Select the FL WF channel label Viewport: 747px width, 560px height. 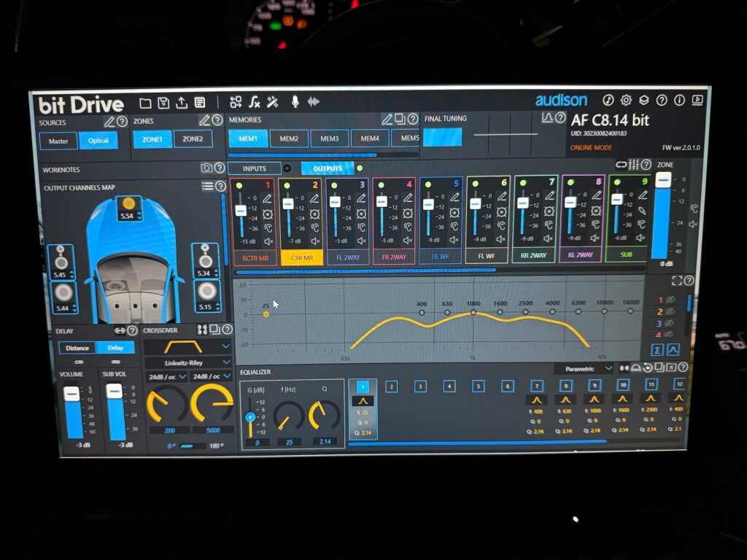click(x=487, y=256)
